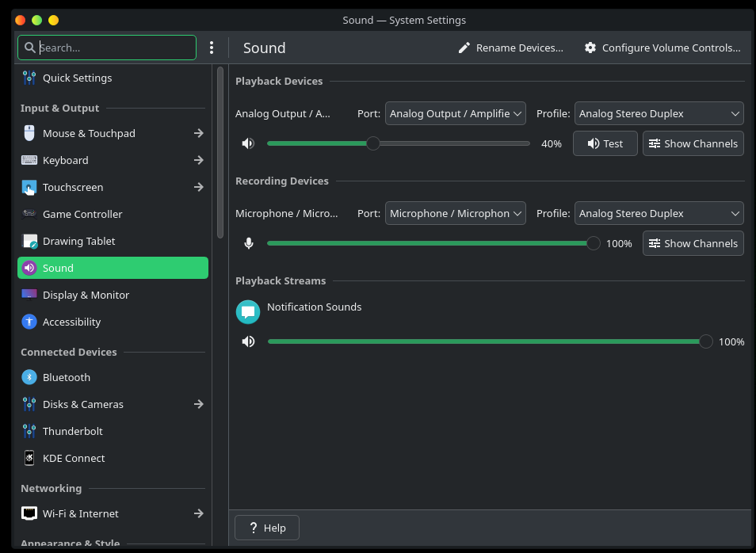Play the Test sound button

[605, 143]
